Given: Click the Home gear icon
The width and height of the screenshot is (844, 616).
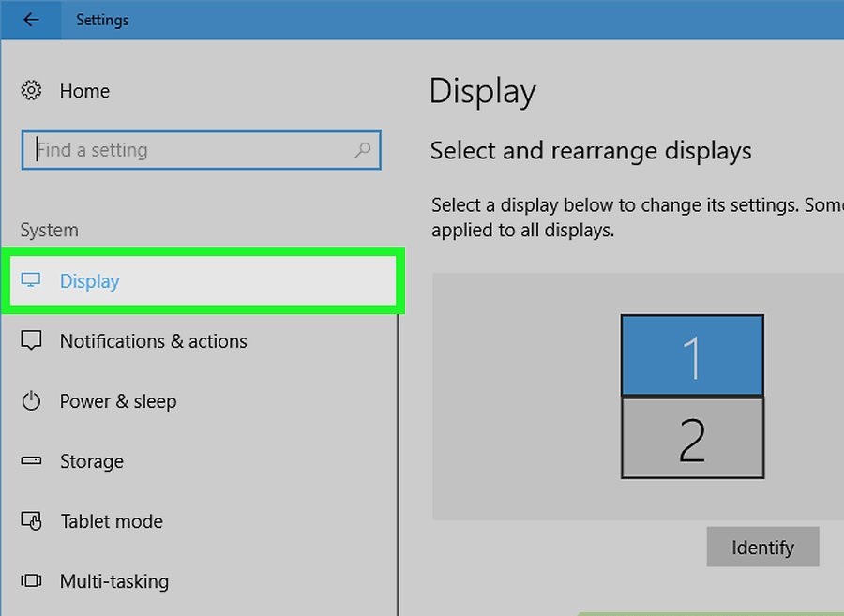Looking at the screenshot, I should pos(31,90).
